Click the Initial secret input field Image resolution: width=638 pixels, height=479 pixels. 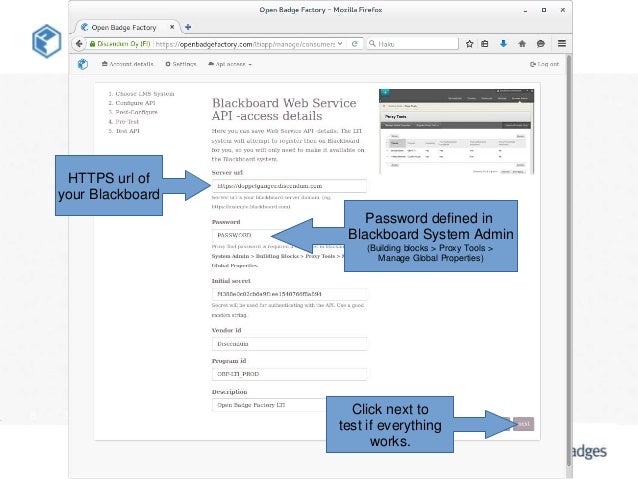[289, 294]
